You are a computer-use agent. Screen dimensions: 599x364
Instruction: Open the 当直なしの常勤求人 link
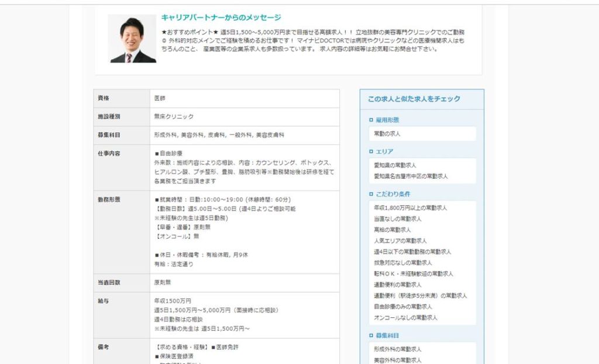(397, 219)
